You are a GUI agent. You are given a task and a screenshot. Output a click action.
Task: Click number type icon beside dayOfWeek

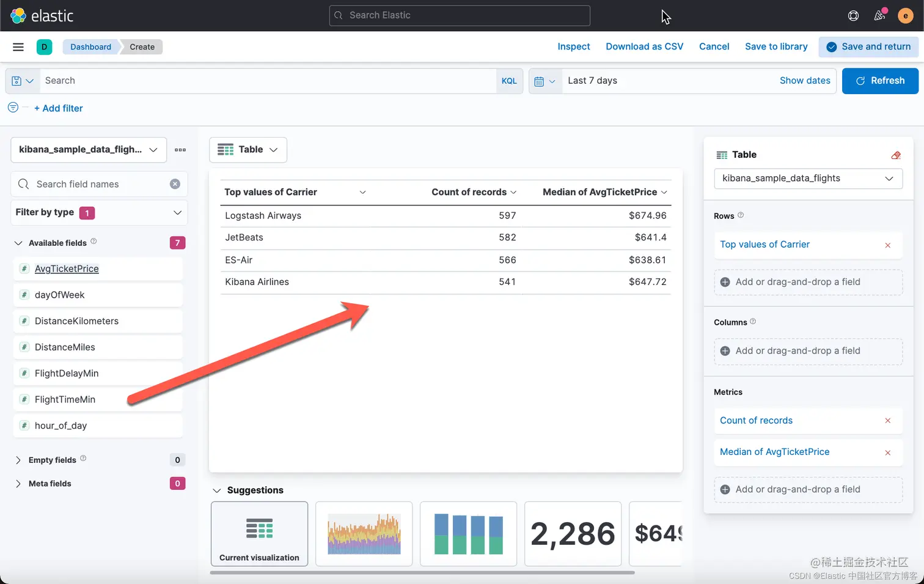pyautogui.click(x=24, y=295)
